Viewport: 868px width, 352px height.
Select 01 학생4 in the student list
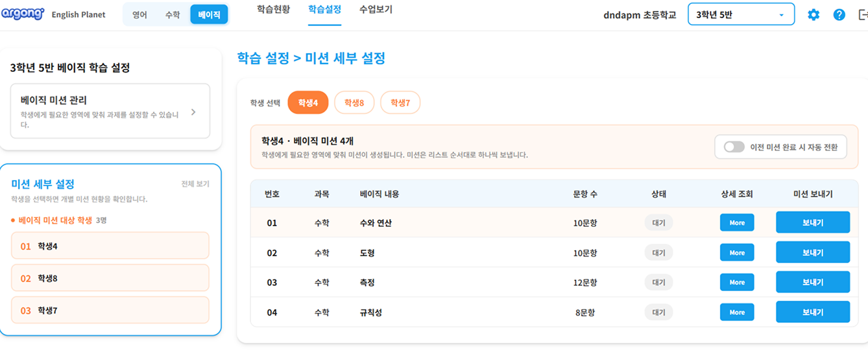pyautogui.click(x=110, y=246)
